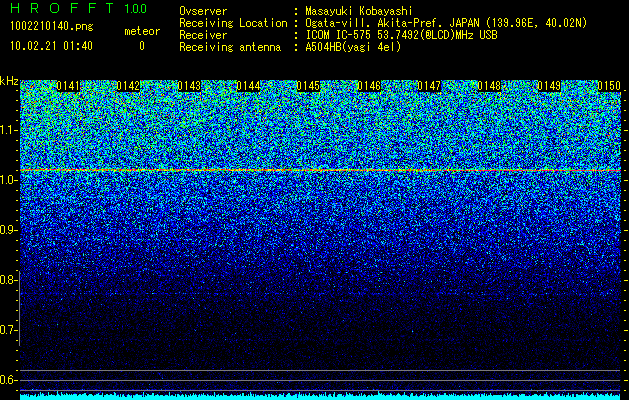Click the 0.9 kHz axis label
Image resolution: width=629 pixels, height=400 pixels.
[9, 230]
